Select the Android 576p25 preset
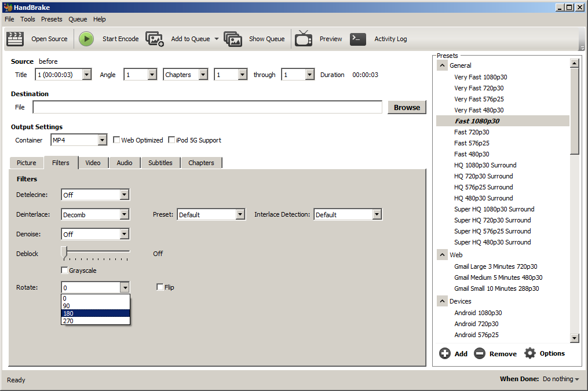The image size is (588, 391). tap(476, 335)
